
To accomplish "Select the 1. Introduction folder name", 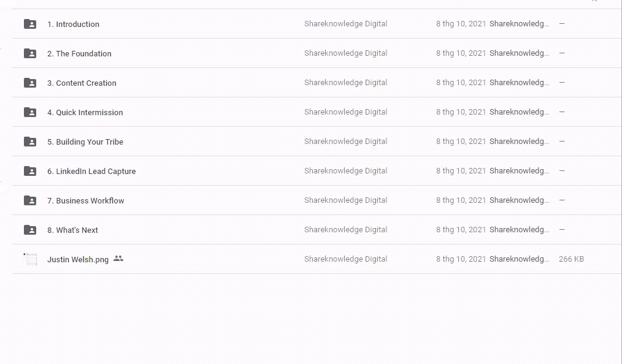I will pyautogui.click(x=73, y=25).
